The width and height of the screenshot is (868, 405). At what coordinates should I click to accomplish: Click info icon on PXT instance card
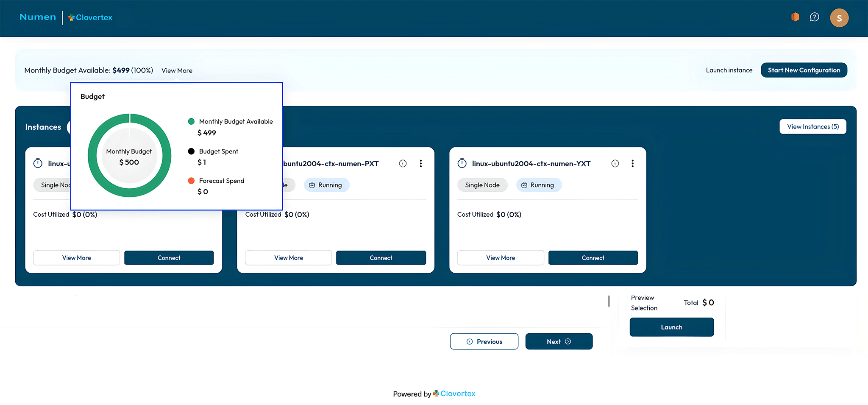pos(403,164)
